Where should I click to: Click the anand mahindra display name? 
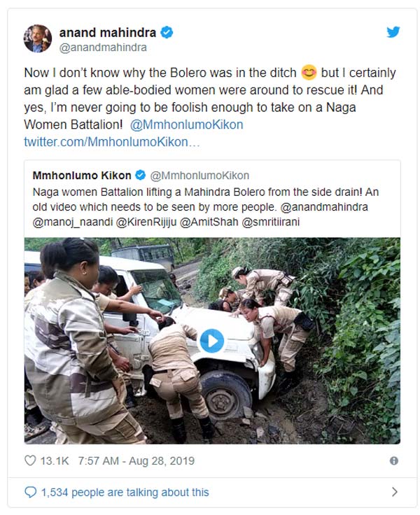(x=107, y=32)
